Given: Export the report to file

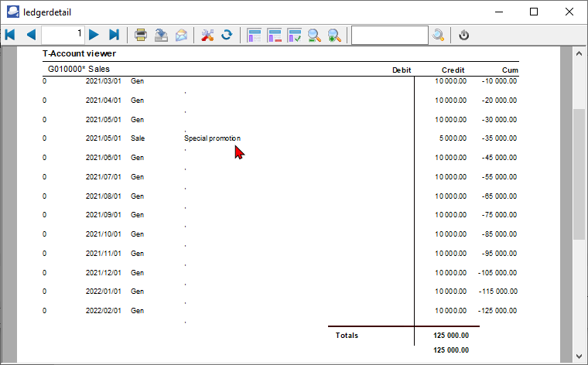Looking at the screenshot, I should (x=161, y=35).
